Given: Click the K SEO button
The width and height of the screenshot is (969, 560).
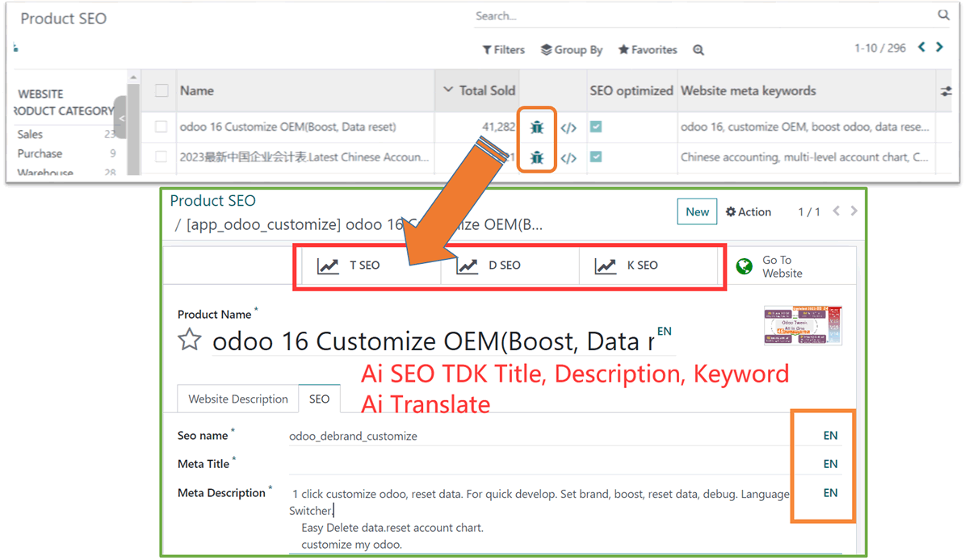Looking at the screenshot, I should click(648, 265).
